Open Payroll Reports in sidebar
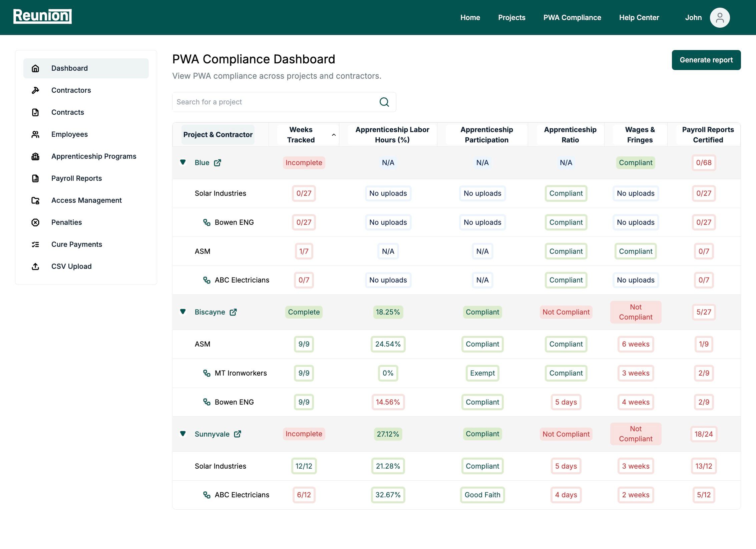The height and width of the screenshot is (549, 756). [76, 178]
